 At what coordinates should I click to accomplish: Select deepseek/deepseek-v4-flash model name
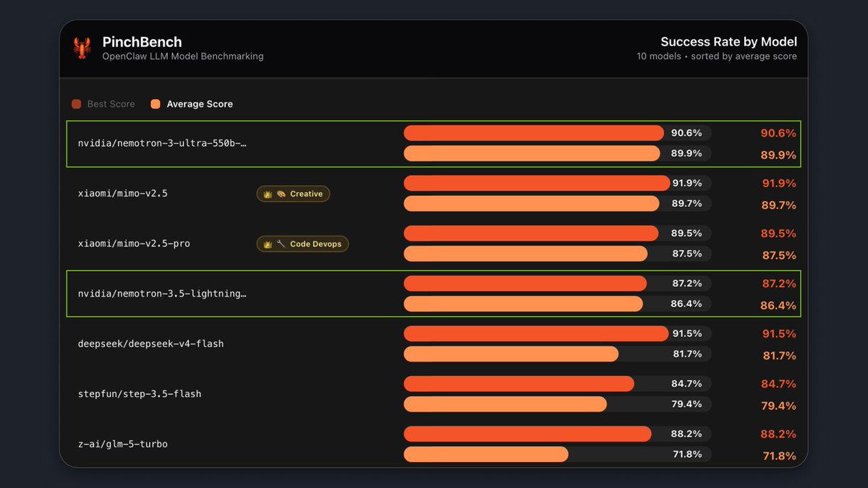pyautogui.click(x=150, y=344)
